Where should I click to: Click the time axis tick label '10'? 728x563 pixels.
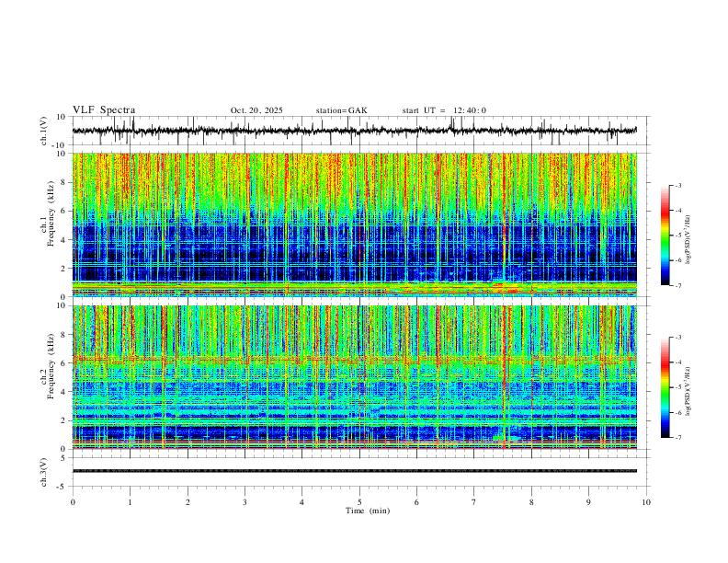pyautogui.click(x=646, y=502)
